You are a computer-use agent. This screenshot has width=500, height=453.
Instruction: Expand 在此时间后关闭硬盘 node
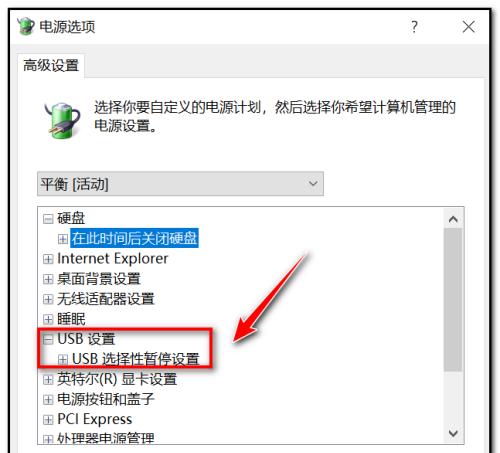(x=63, y=239)
